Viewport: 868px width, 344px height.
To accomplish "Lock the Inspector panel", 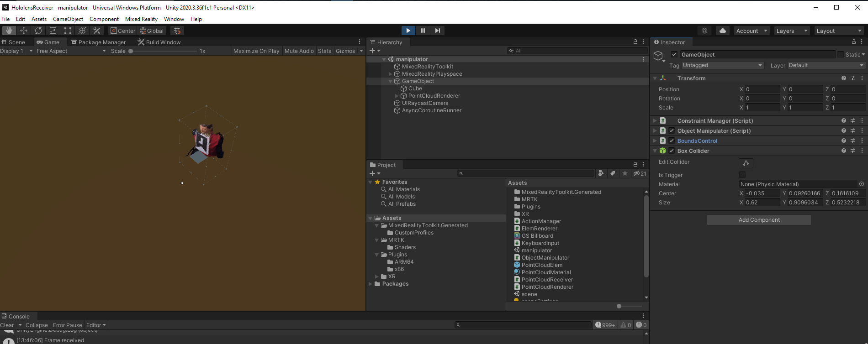I will pyautogui.click(x=854, y=42).
